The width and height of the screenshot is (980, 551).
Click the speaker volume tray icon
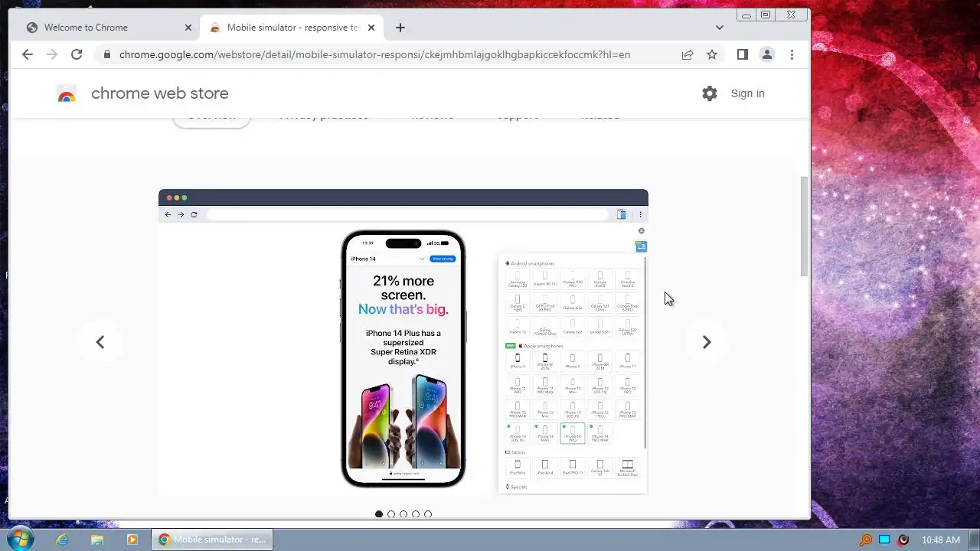pos(903,540)
